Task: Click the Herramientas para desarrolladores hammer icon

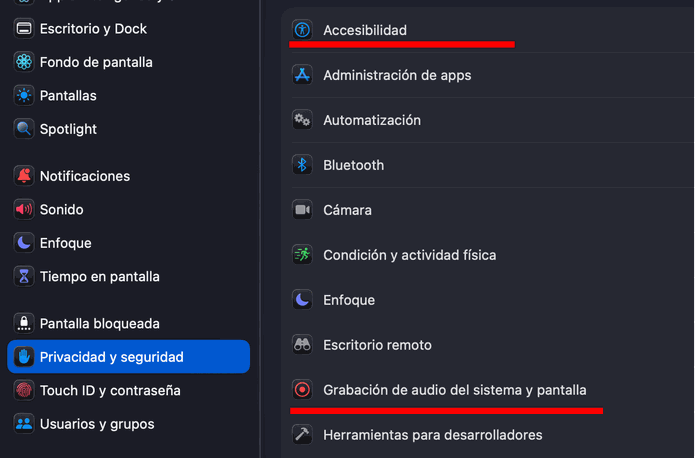Action: (x=302, y=435)
